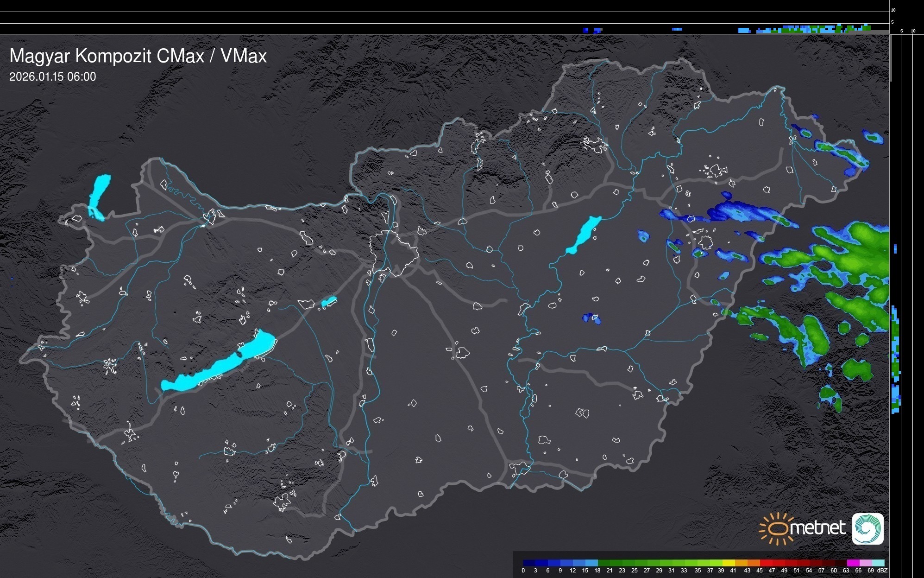Click the darkest navy 0 dBZ swatch
The image size is (924, 578).
pos(529,563)
